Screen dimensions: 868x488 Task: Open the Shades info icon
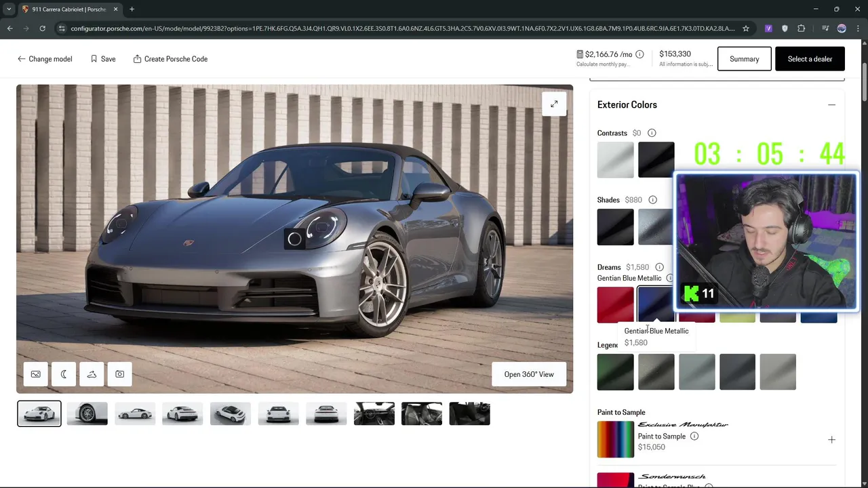pos(652,200)
